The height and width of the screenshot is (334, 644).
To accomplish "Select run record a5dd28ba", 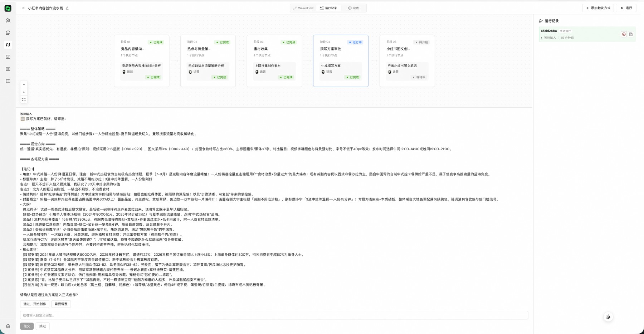I will coord(587,34).
